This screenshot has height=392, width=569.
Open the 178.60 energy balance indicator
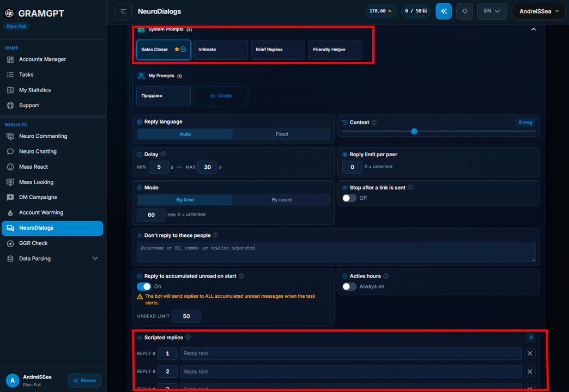pos(380,11)
